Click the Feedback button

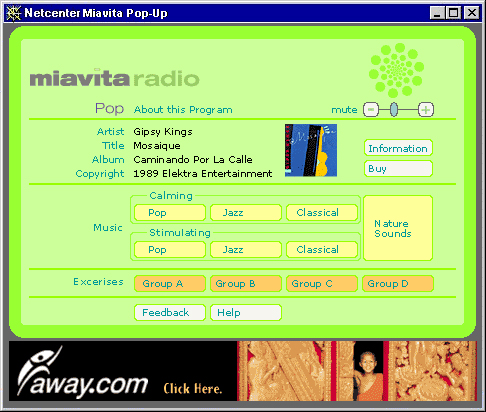point(170,313)
